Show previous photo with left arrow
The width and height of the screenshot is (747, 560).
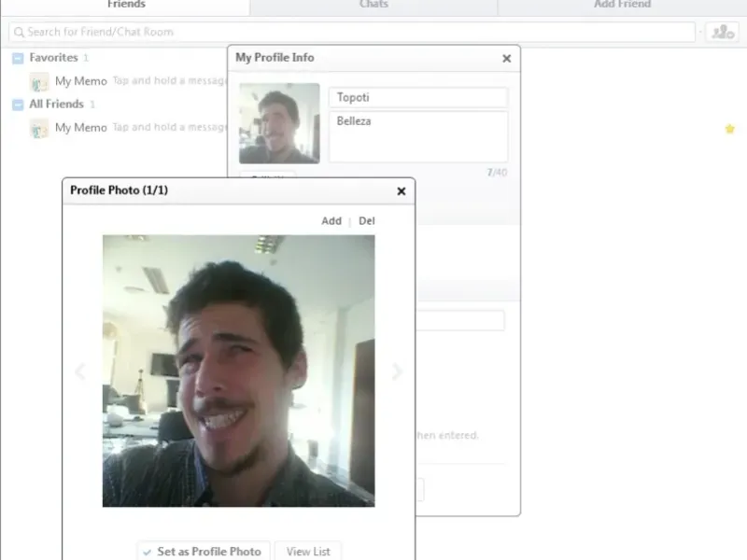pyautogui.click(x=80, y=371)
